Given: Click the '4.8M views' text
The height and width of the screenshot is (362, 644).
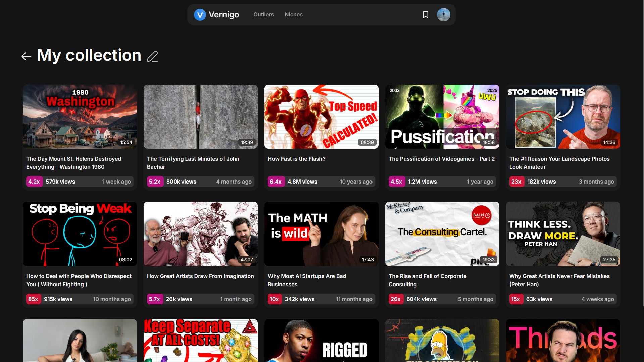Looking at the screenshot, I should pyautogui.click(x=302, y=182).
